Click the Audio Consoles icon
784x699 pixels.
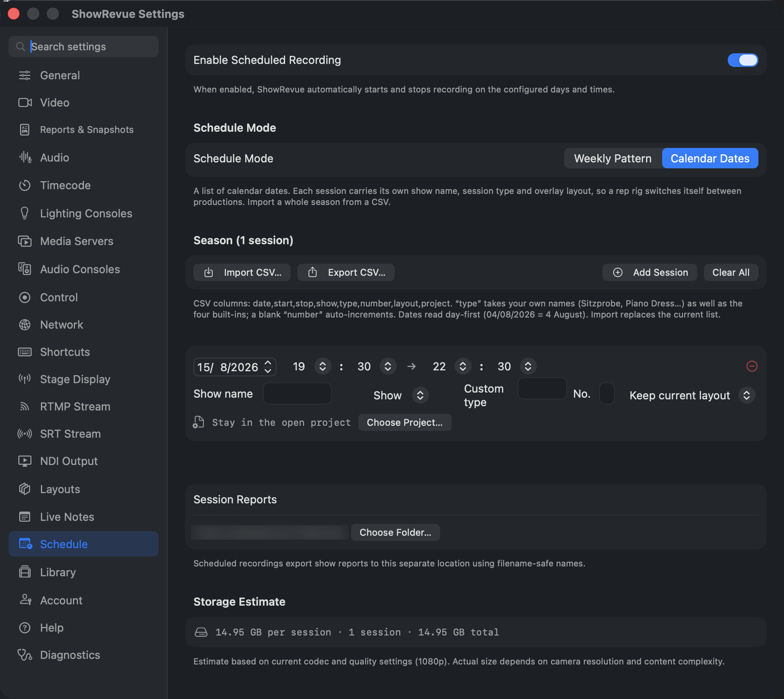click(x=25, y=269)
